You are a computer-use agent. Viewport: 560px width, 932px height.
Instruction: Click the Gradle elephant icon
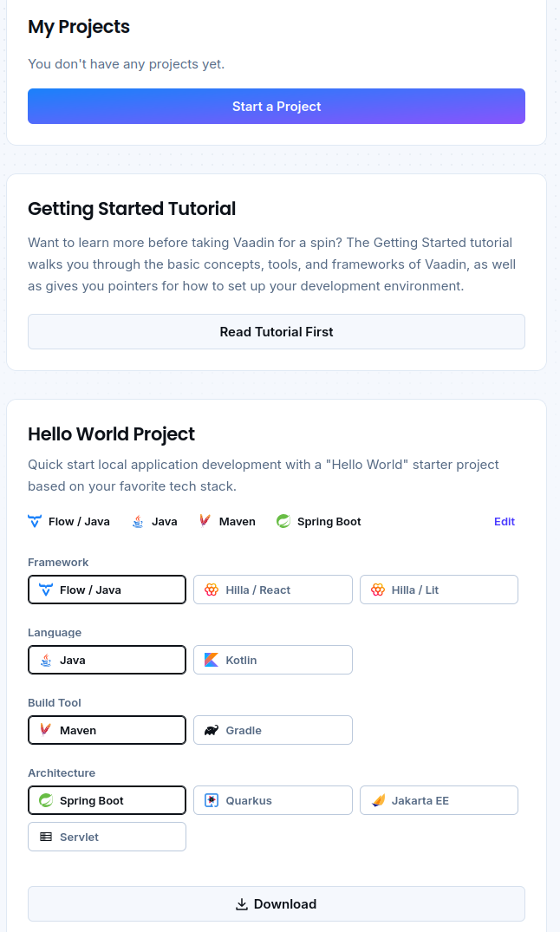(x=212, y=730)
